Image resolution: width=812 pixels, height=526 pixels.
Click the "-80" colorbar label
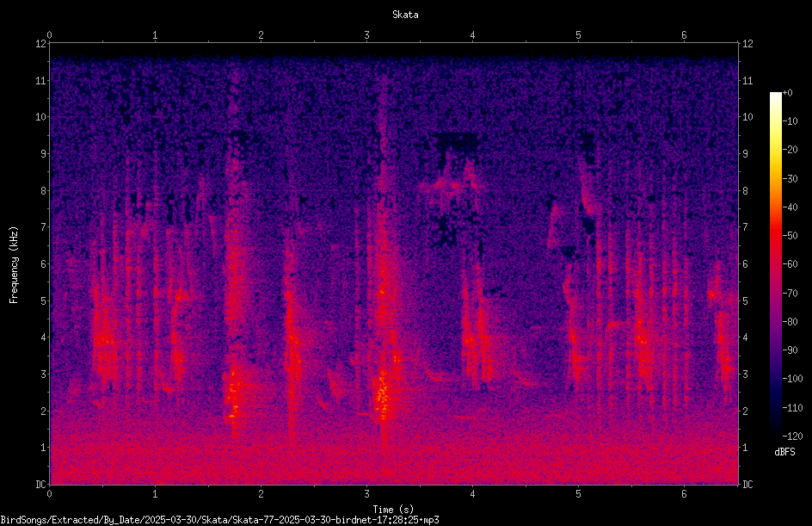[x=790, y=322]
